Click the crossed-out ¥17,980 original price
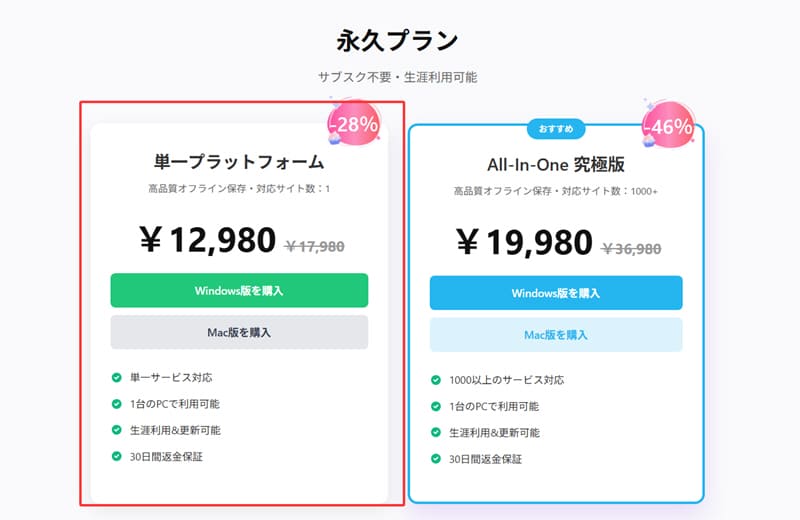This screenshot has height=520, width=800. tap(315, 246)
